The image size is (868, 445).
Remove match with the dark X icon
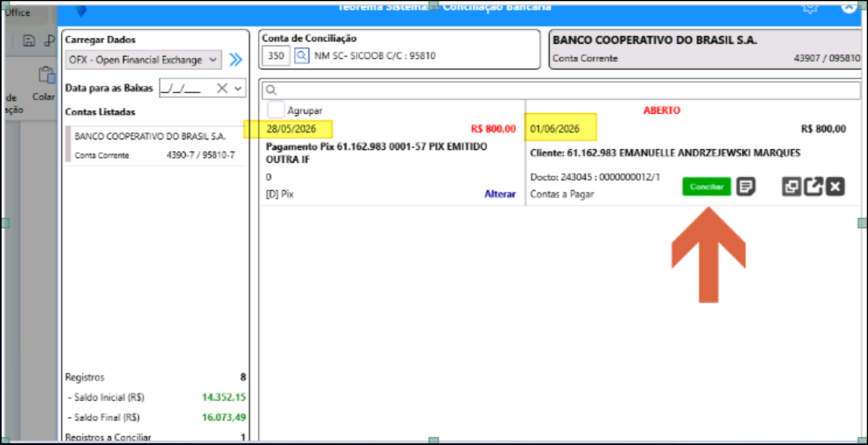[x=835, y=187]
